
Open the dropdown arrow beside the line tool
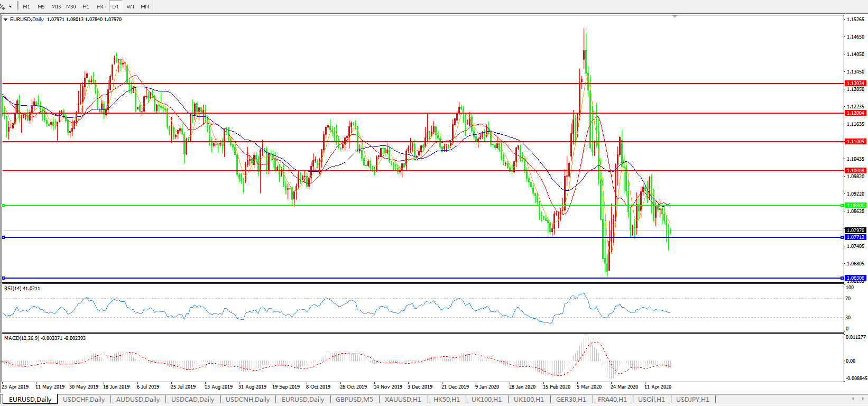11,7
